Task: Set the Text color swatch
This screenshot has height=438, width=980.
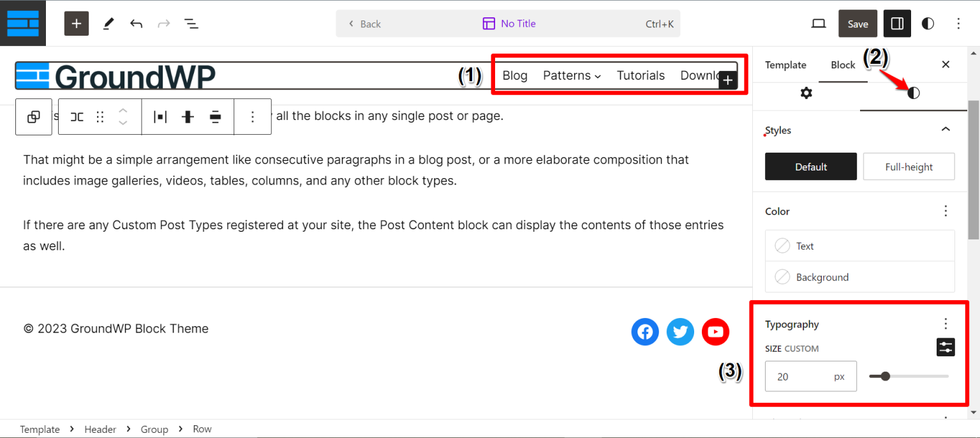Action: tap(859, 246)
